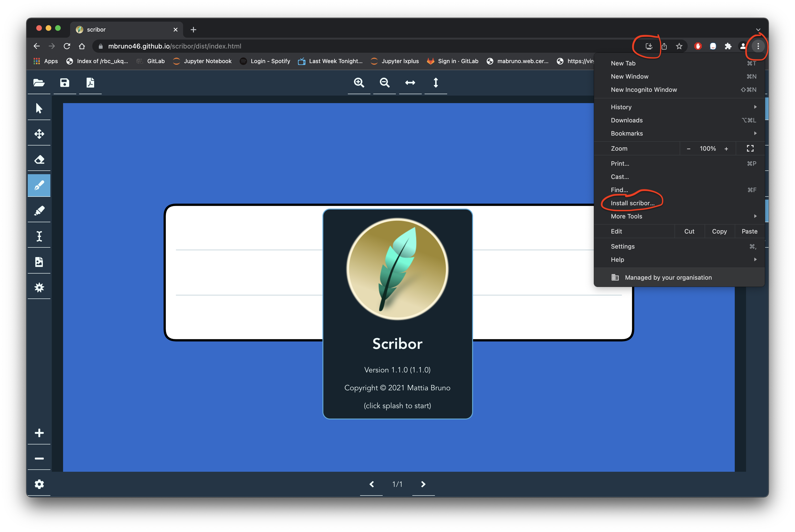Select the pointer selection tool
795x532 pixels.
[39, 108]
